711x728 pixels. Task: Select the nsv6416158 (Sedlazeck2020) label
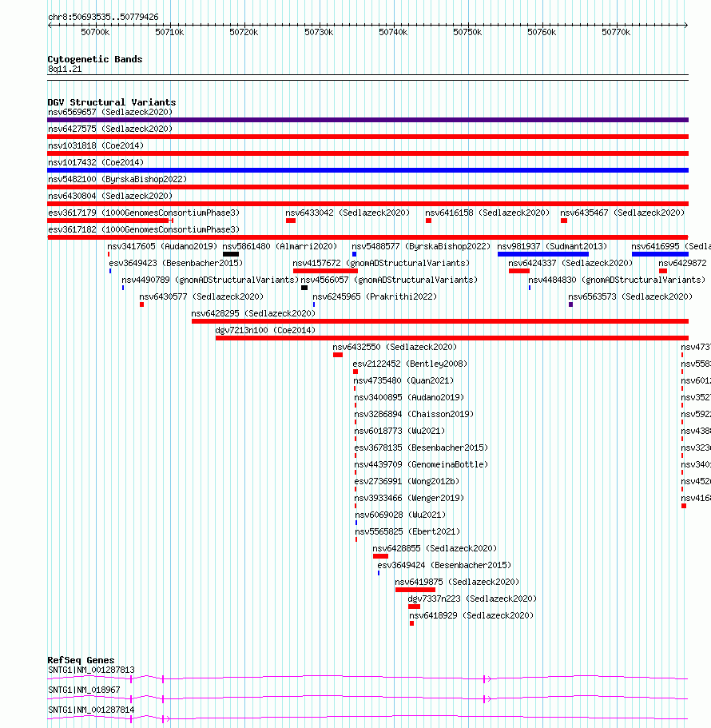tap(487, 213)
